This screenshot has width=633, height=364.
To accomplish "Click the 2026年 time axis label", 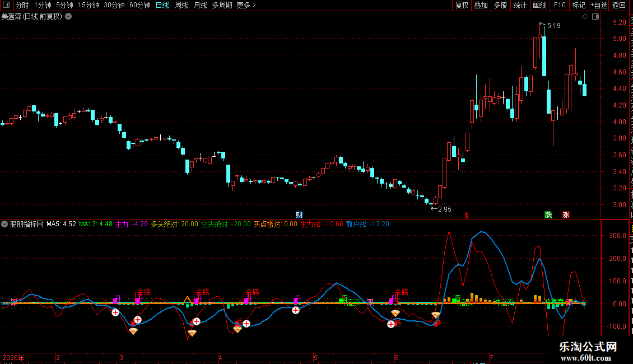I will click(x=13, y=357).
